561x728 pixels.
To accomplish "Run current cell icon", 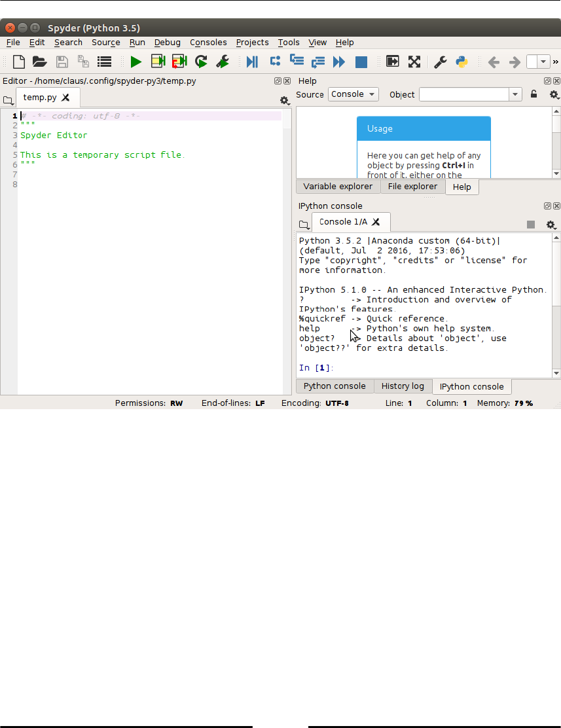I will (158, 62).
